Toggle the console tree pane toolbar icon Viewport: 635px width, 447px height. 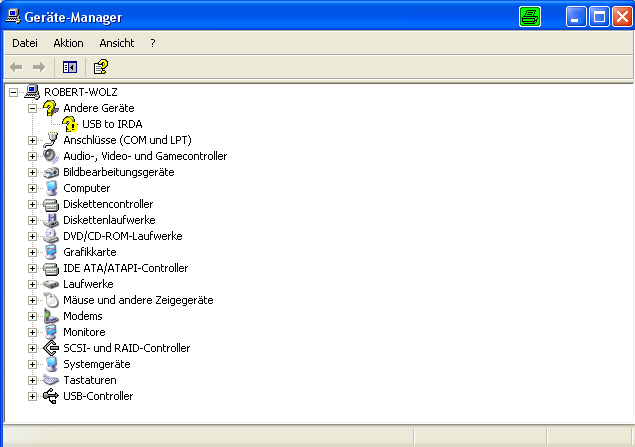pyautogui.click(x=70, y=67)
